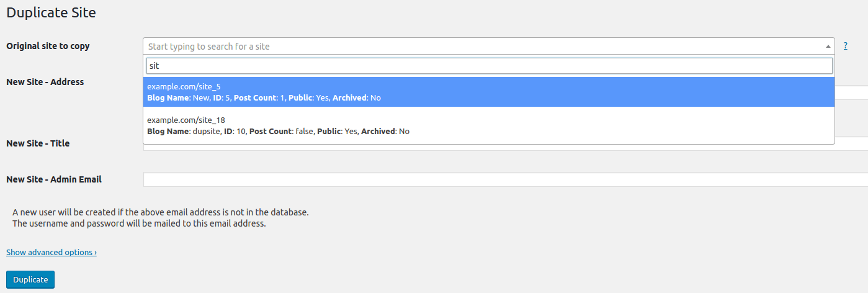868x293 pixels.
Task: Focus the New Site Admin Email field
Action: (506, 179)
